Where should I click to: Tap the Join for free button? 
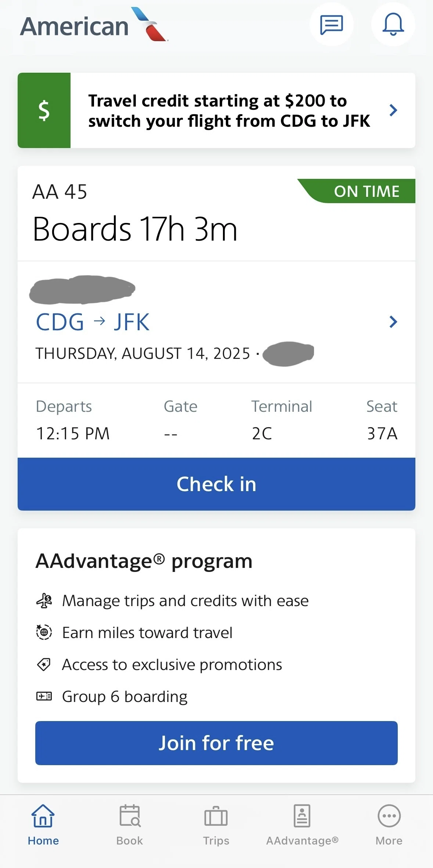tap(216, 743)
